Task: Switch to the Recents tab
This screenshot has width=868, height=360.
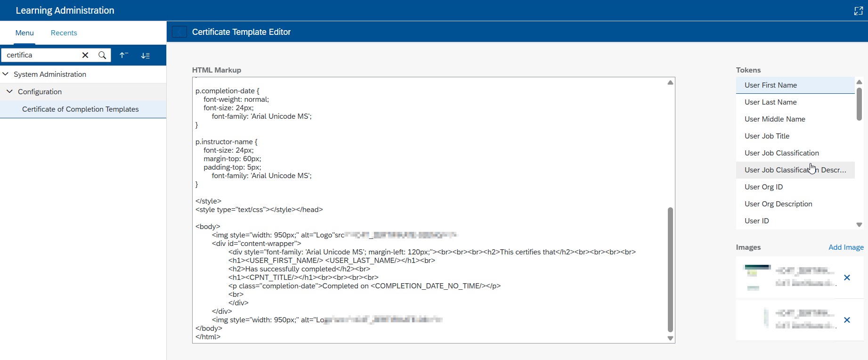Action: point(64,33)
